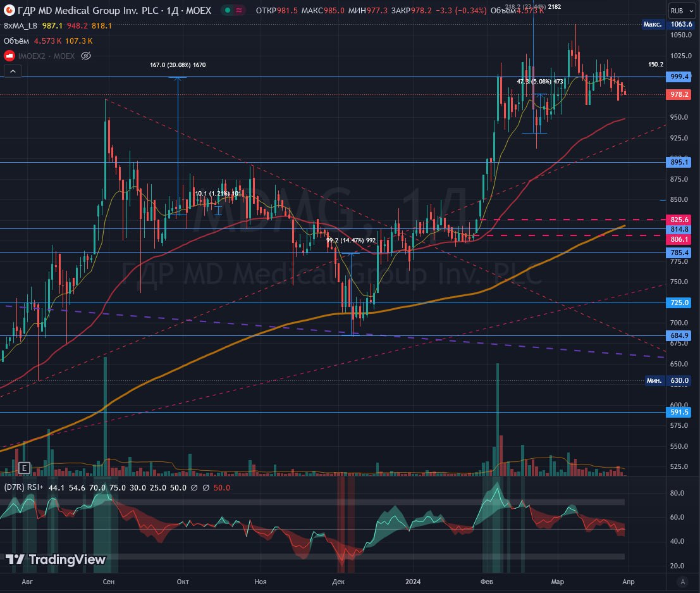
Task: Click the (D7R) RSI+ indicator title
Action: (x=23, y=487)
